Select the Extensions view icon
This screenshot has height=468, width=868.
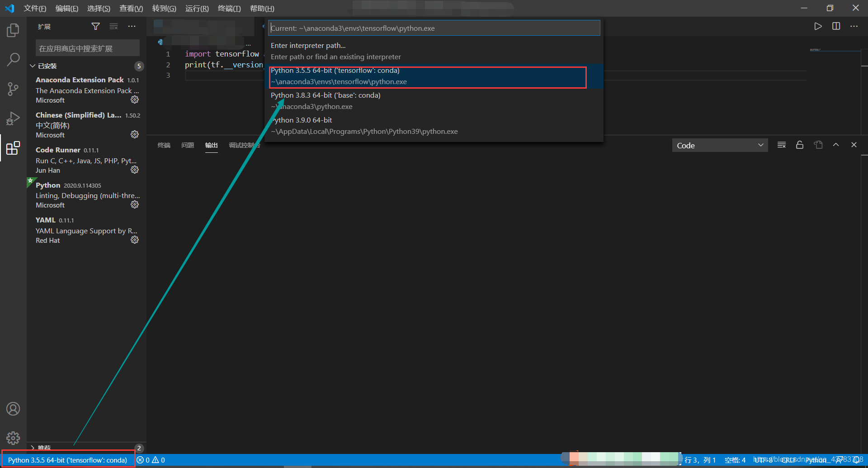13,148
